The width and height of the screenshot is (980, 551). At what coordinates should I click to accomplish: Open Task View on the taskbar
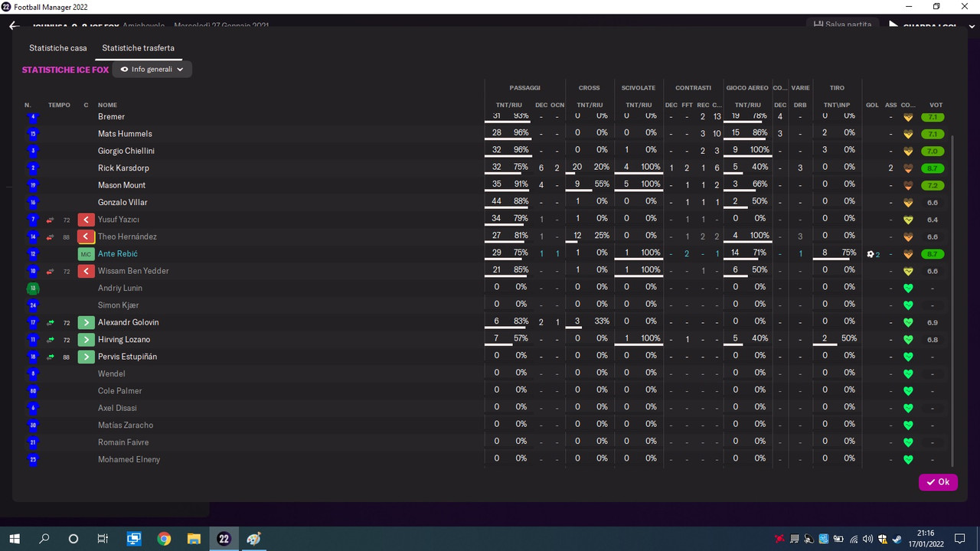tap(103, 539)
